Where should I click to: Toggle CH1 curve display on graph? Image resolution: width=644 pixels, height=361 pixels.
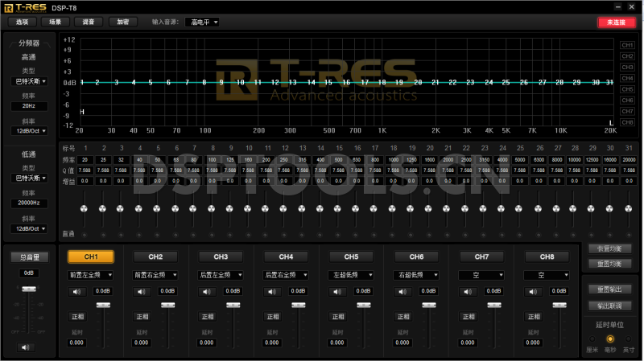pos(627,45)
